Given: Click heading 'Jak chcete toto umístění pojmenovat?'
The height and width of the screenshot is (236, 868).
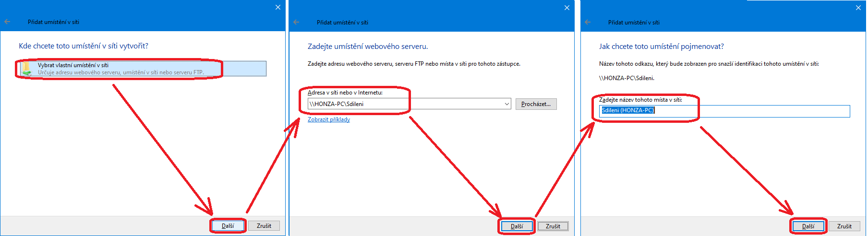Looking at the screenshot, I should [662, 47].
